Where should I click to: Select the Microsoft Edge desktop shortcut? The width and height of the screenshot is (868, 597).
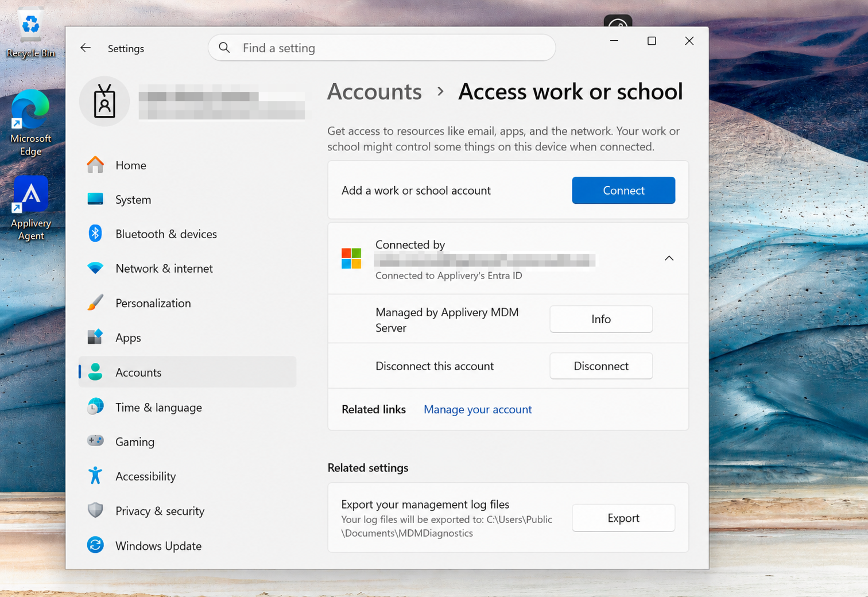click(30, 123)
